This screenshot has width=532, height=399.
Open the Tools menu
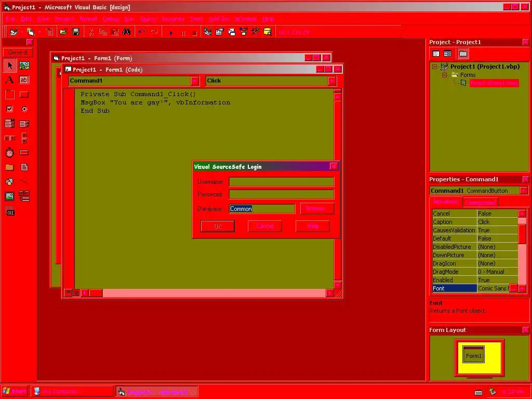pos(196,19)
